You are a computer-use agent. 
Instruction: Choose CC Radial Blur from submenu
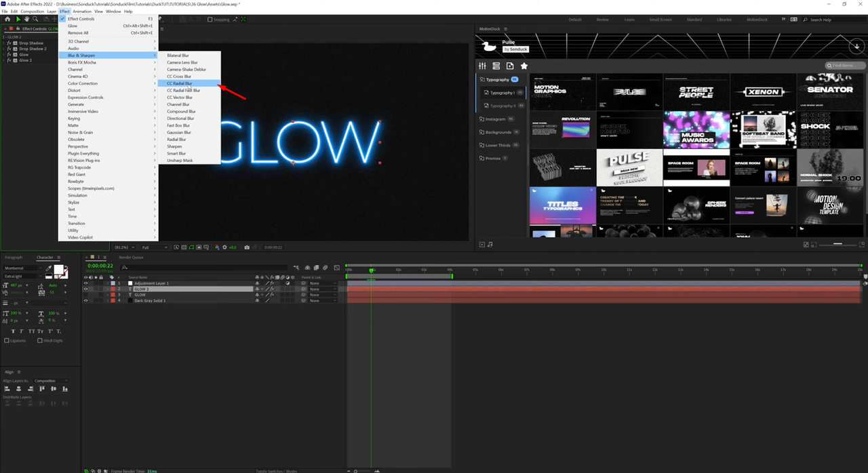tap(189, 83)
